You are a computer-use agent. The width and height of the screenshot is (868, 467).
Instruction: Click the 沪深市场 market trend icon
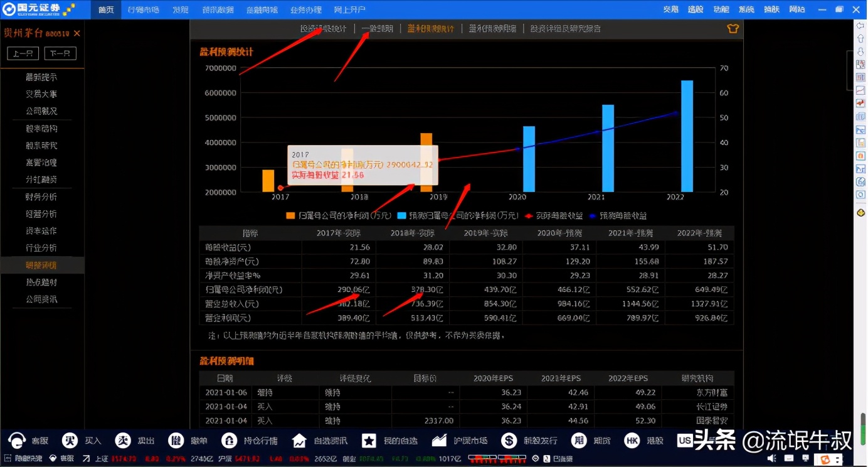point(439,440)
